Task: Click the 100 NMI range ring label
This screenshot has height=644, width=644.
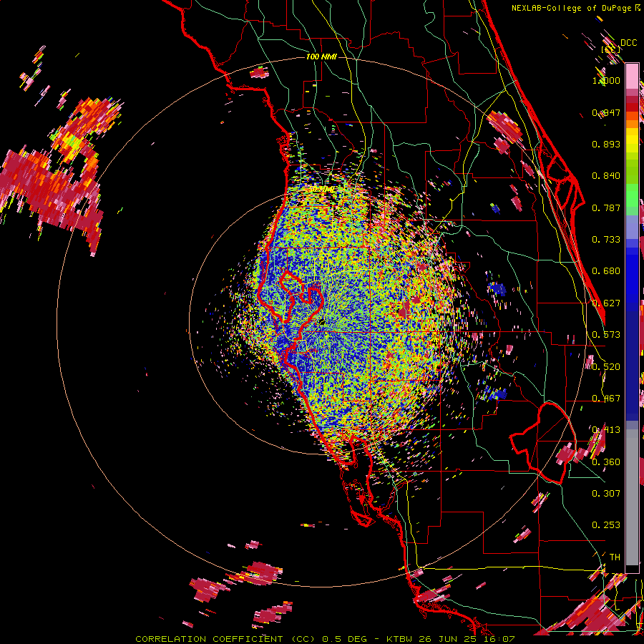Action: pyautogui.click(x=321, y=57)
